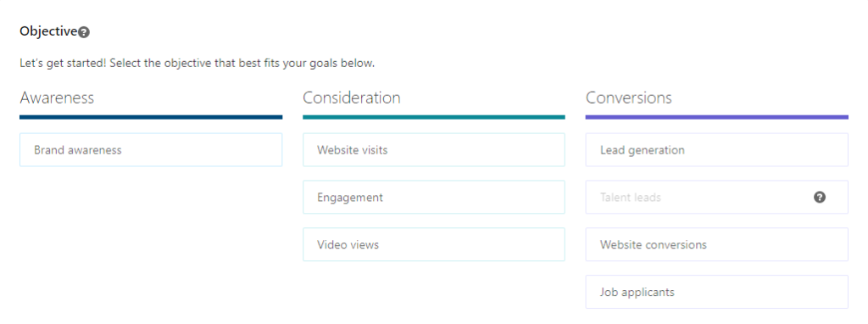
Task: Select the Brand awareness objective
Action: pyautogui.click(x=151, y=149)
